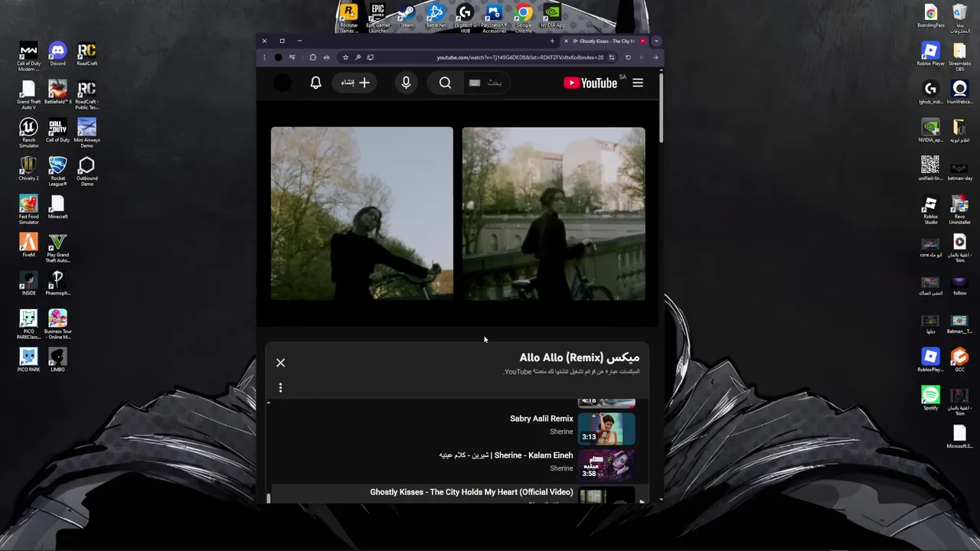This screenshot has height=551, width=980.
Task: Select the Ghostly Kisses browser tab
Action: click(606, 41)
